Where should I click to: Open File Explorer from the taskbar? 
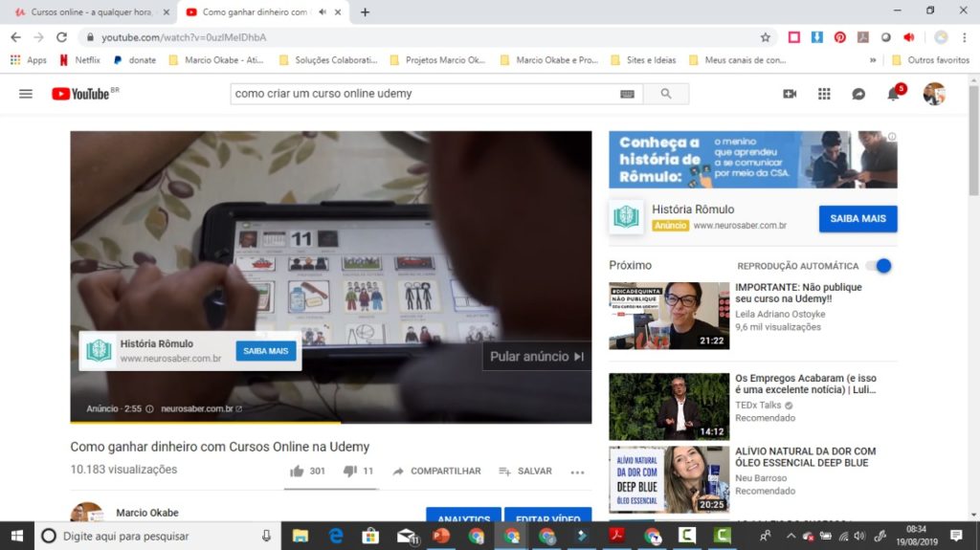(x=300, y=537)
